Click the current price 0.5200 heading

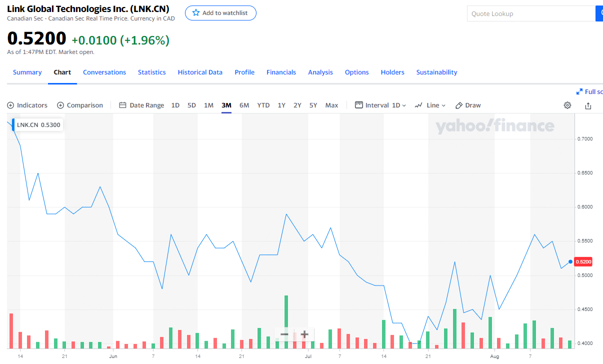(x=36, y=38)
